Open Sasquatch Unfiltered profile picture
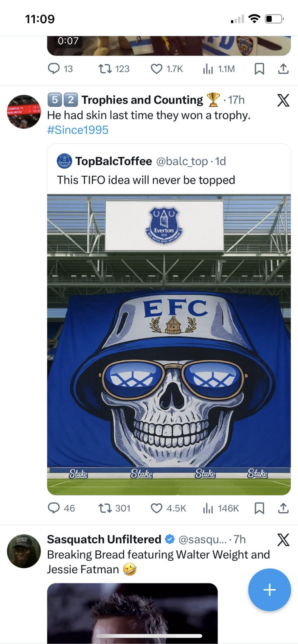This screenshot has height=644, width=298. 24,551
